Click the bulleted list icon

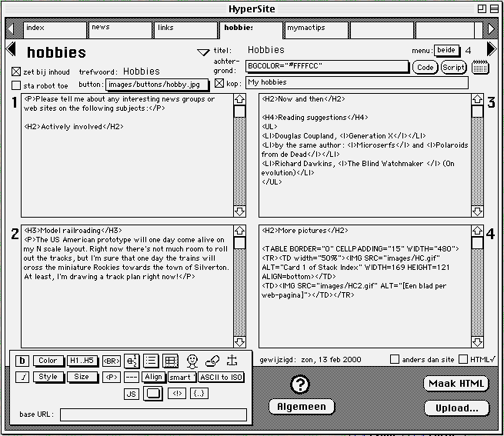click(x=151, y=361)
